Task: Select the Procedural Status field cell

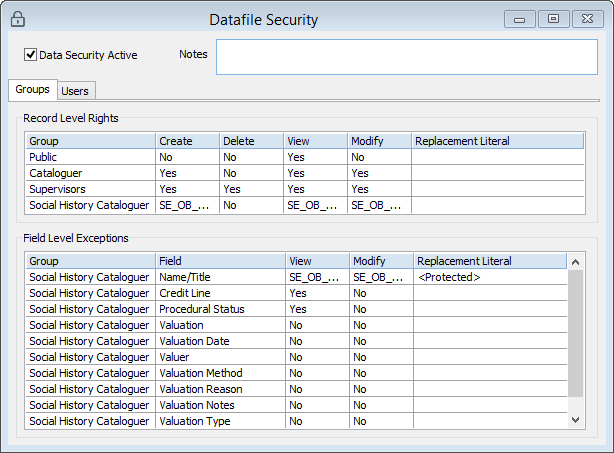Action: 220,309
